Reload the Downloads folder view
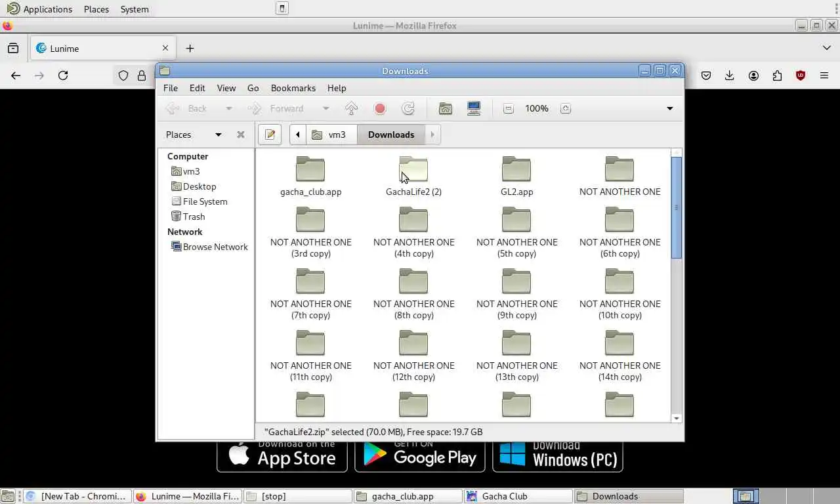 [408, 108]
